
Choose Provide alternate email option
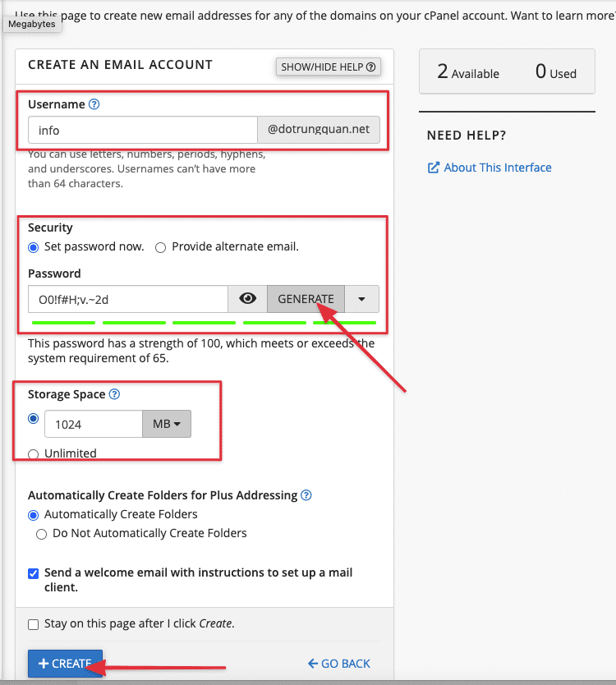[x=161, y=247]
